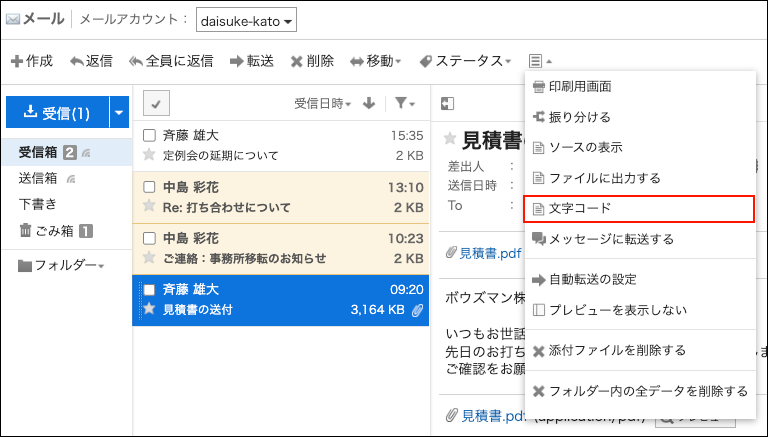768x437 pixels.
Task: Open the daisuke-kato mail account dropdown
Action: pos(246,20)
